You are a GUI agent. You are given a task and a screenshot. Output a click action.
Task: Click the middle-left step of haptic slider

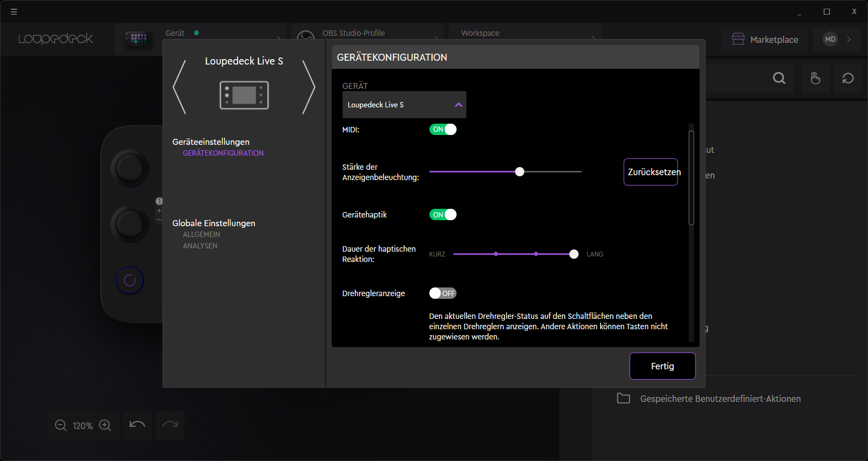pyautogui.click(x=496, y=254)
